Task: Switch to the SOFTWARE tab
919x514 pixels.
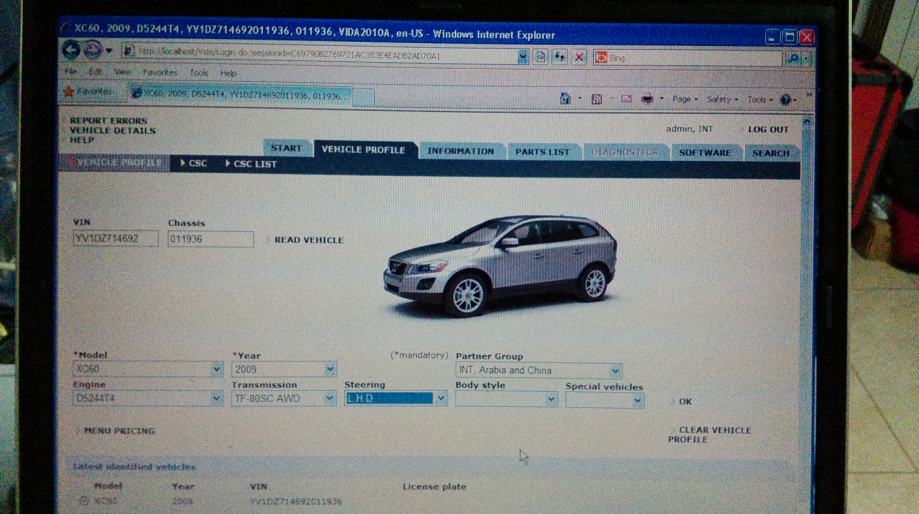Action: (x=705, y=152)
